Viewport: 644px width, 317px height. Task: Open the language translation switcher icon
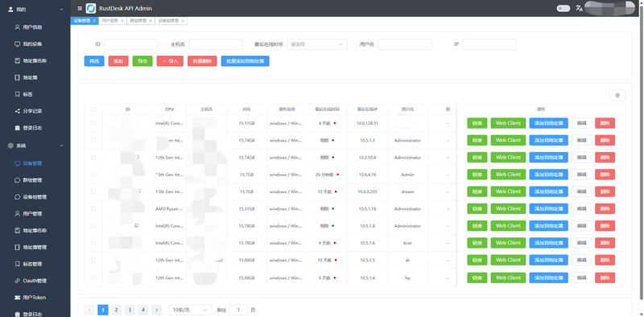pyautogui.click(x=579, y=8)
